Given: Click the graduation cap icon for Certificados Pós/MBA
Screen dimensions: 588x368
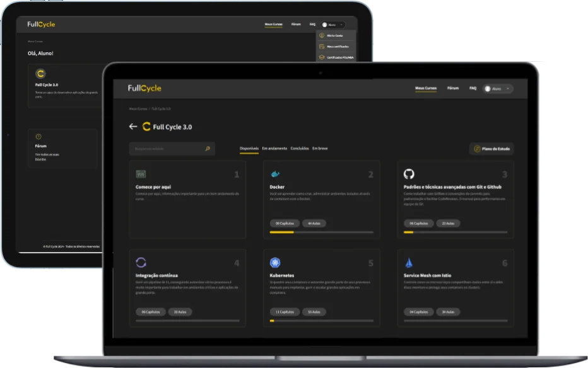Looking at the screenshot, I should click(x=322, y=57).
